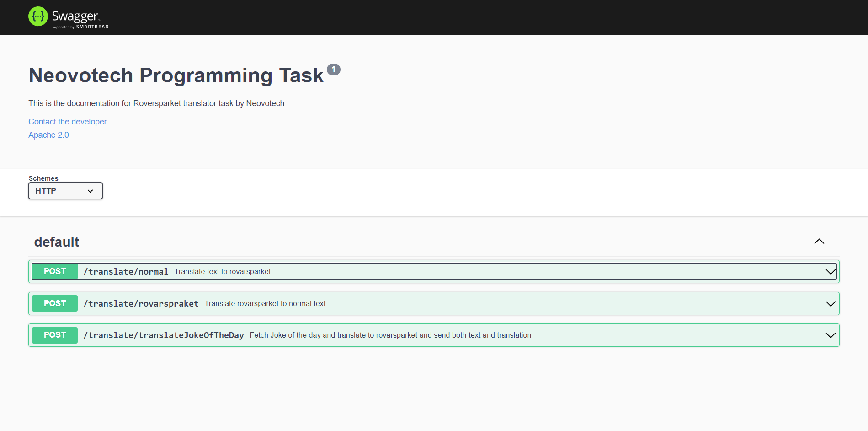This screenshot has width=868, height=431.
Task: Click the Swagger wordmark text
Action: [75, 16]
